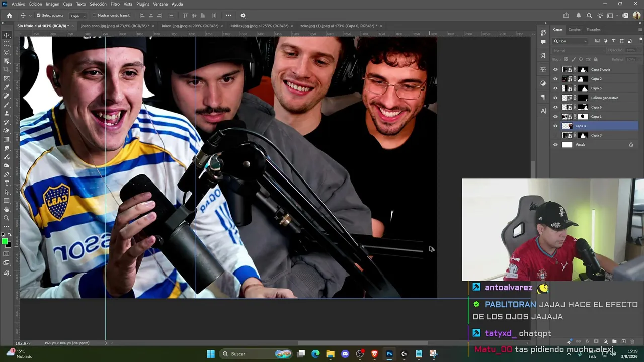644x362 pixels.
Task: Open the Photoshop search magnifier at top right
Action: click(x=589, y=16)
